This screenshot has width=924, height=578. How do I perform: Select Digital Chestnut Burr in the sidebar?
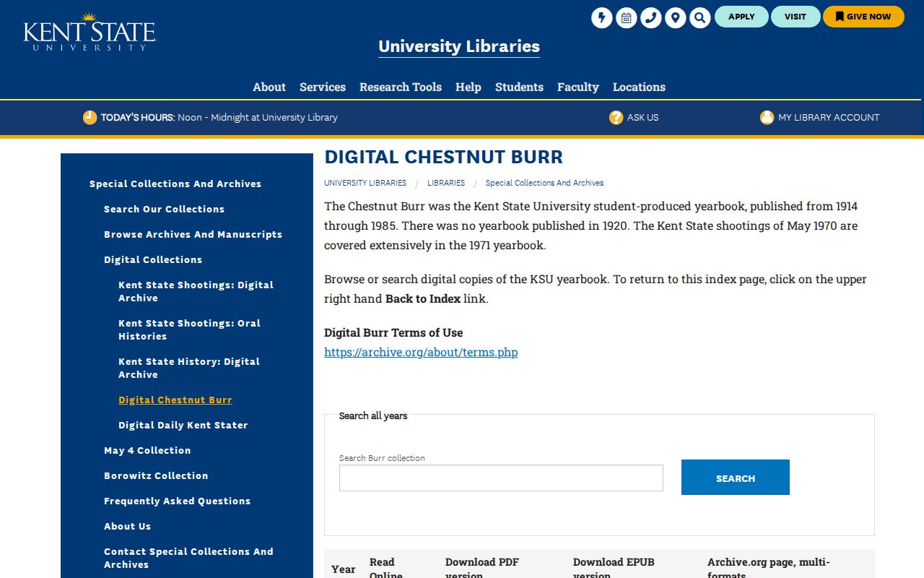pyautogui.click(x=175, y=400)
